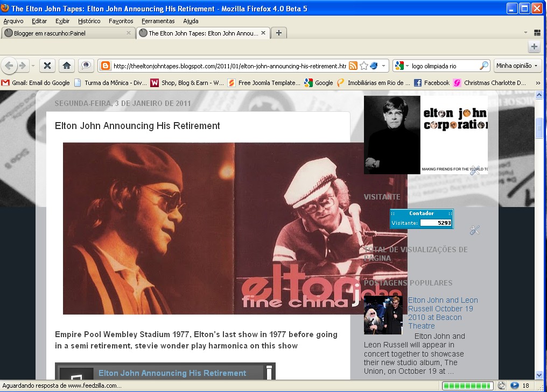
Task: Click the plus button below the tab bar
Action: 534,46
